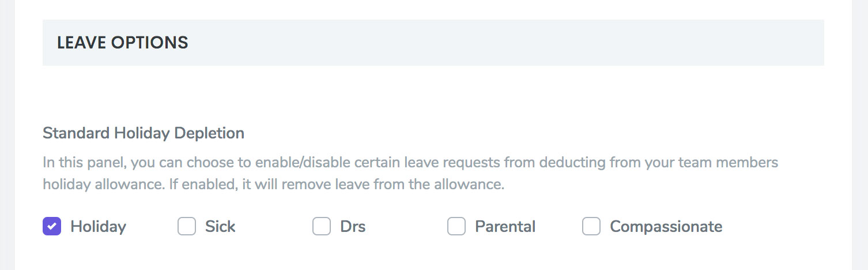Enable the Sick leave checkbox

click(187, 226)
